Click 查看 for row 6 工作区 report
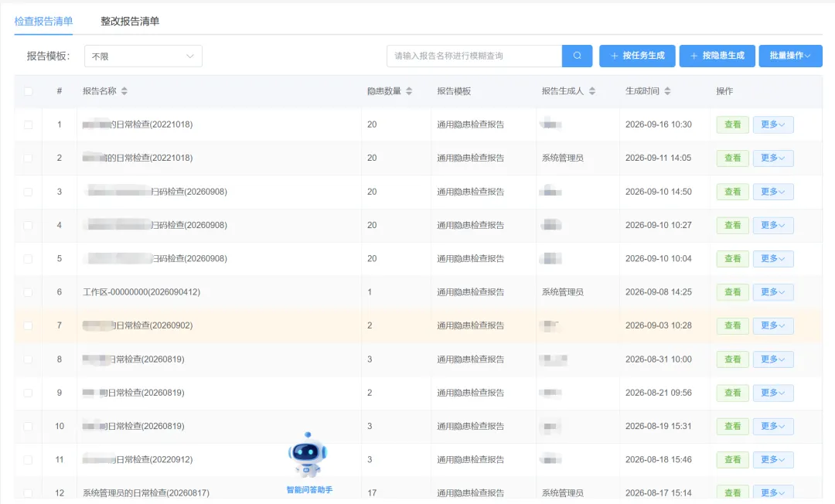The image size is (835, 504). 733,292
